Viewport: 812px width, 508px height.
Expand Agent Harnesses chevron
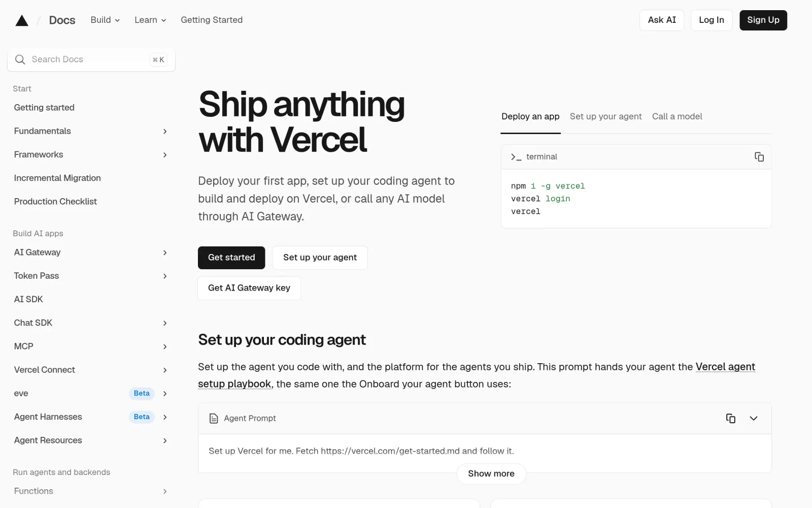(x=165, y=417)
